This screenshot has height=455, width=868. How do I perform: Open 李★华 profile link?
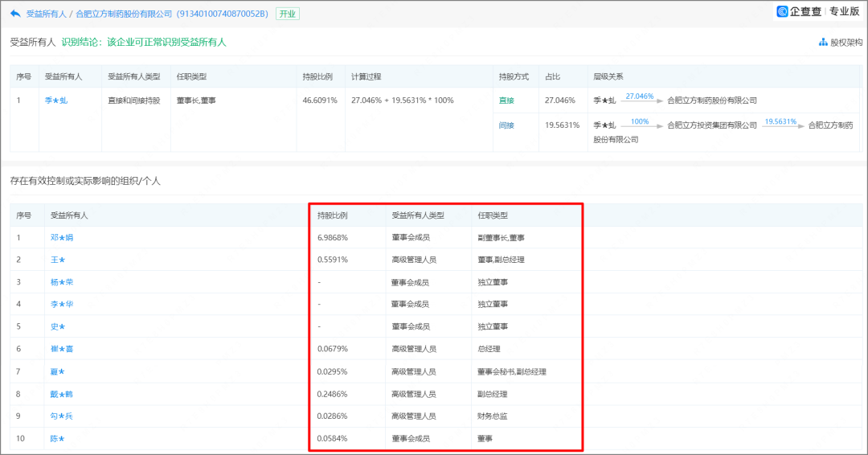pyautogui.click(x=61, y=304)
